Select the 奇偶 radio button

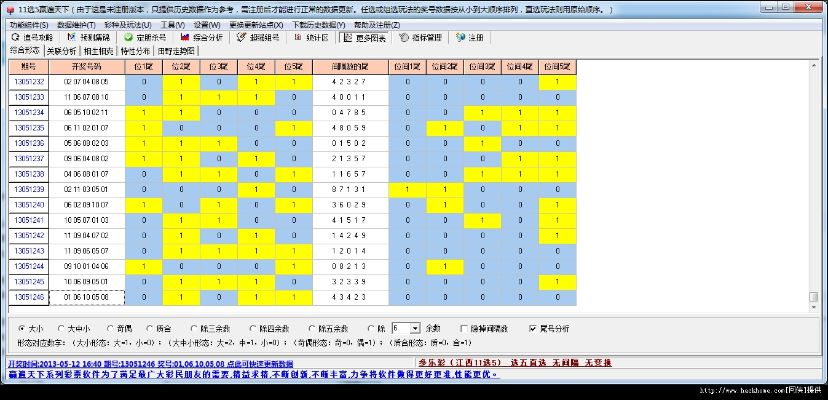120,328
